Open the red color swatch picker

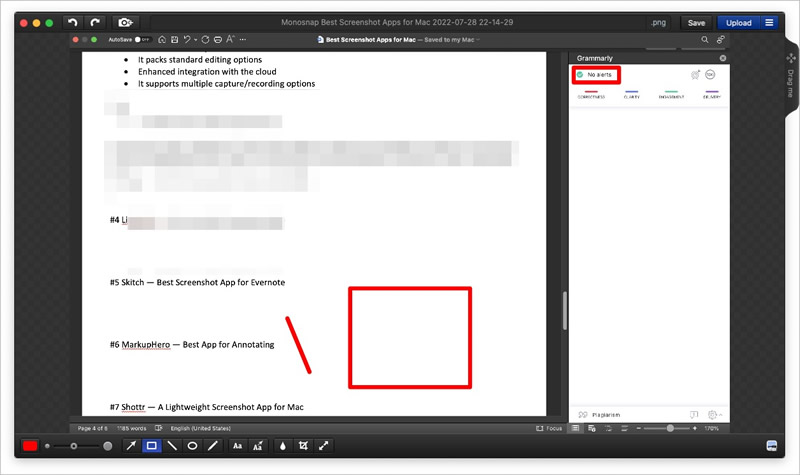coord(30,446)
